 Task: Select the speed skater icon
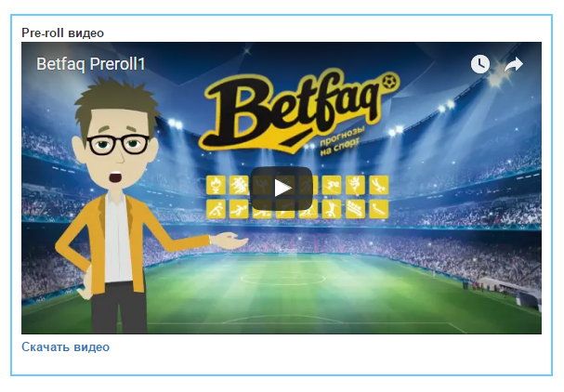239,209
